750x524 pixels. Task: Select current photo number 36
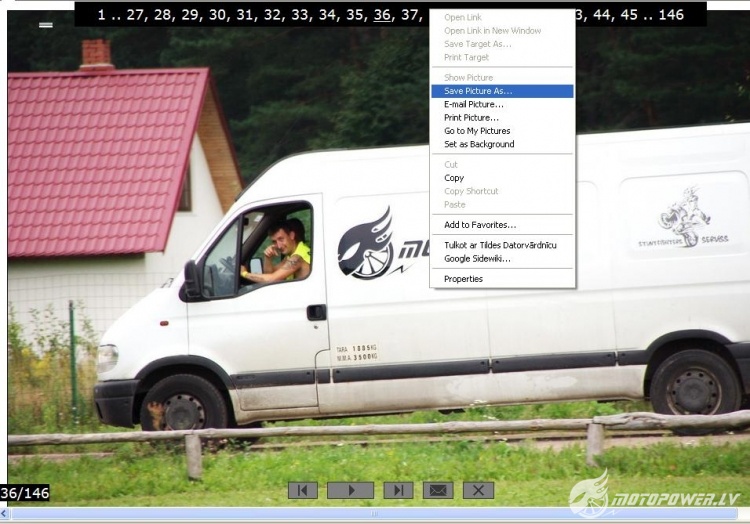point(382,15)
